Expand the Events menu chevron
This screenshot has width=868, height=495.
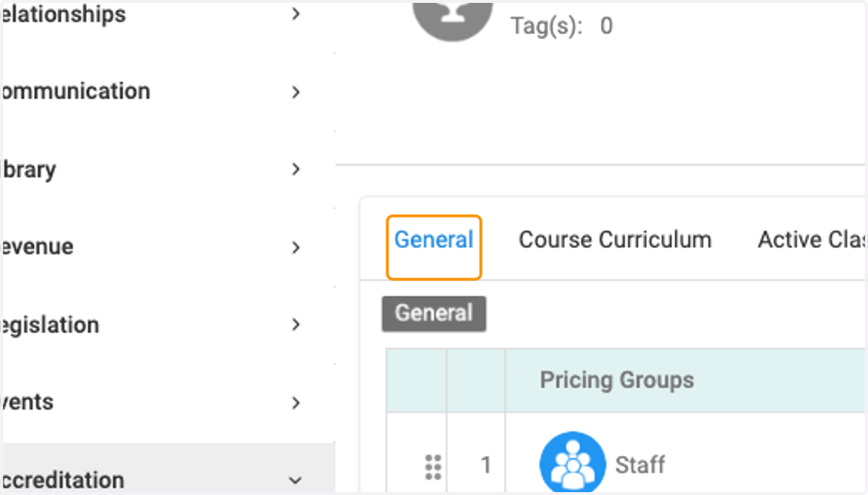(295, 403)
